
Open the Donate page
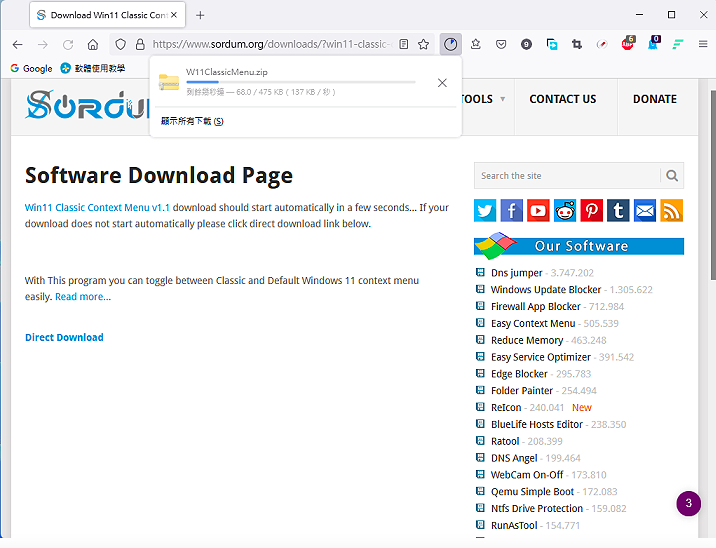(x=654, y=99)
